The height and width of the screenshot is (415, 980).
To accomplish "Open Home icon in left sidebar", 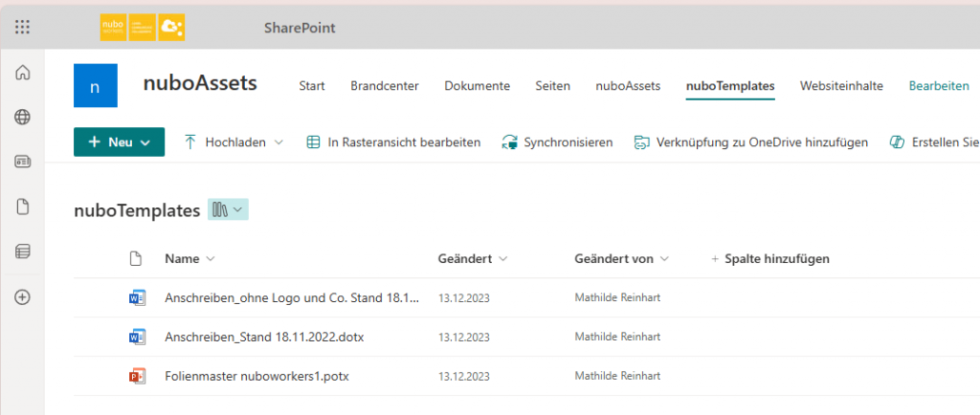I will point(23,73).
